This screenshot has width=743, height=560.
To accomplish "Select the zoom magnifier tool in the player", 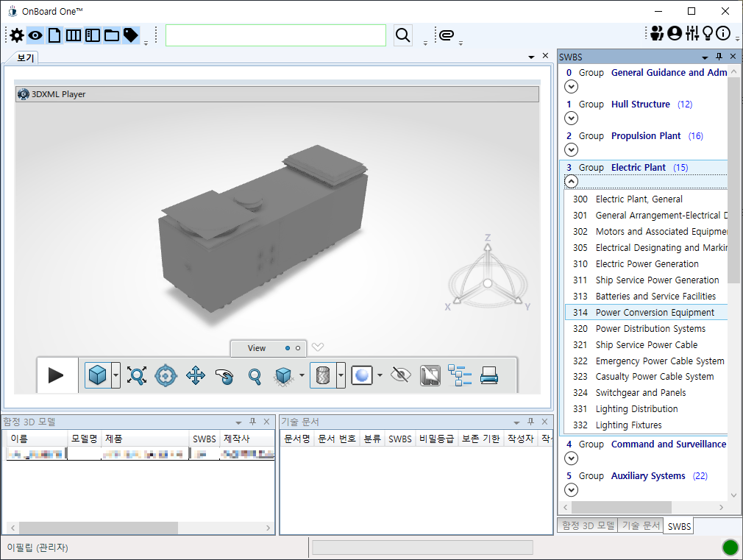I will pos(255,377).
